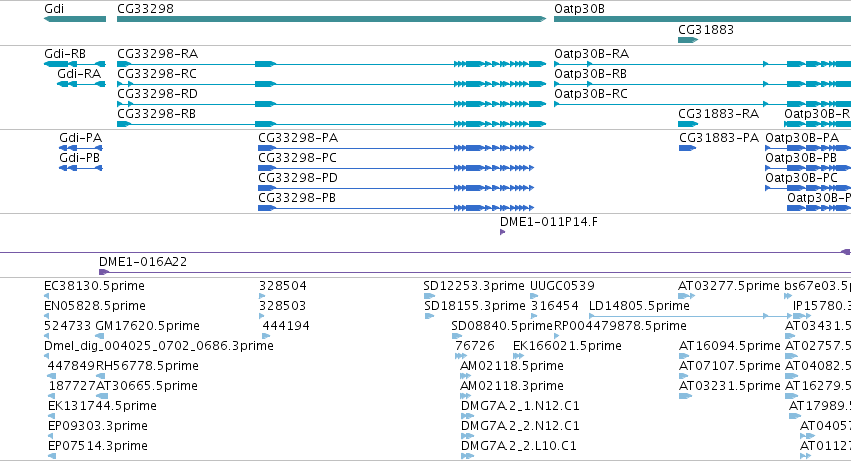Select the CG33298 gene label
Viewport: 851px width, 461px height.
[145, 9]
